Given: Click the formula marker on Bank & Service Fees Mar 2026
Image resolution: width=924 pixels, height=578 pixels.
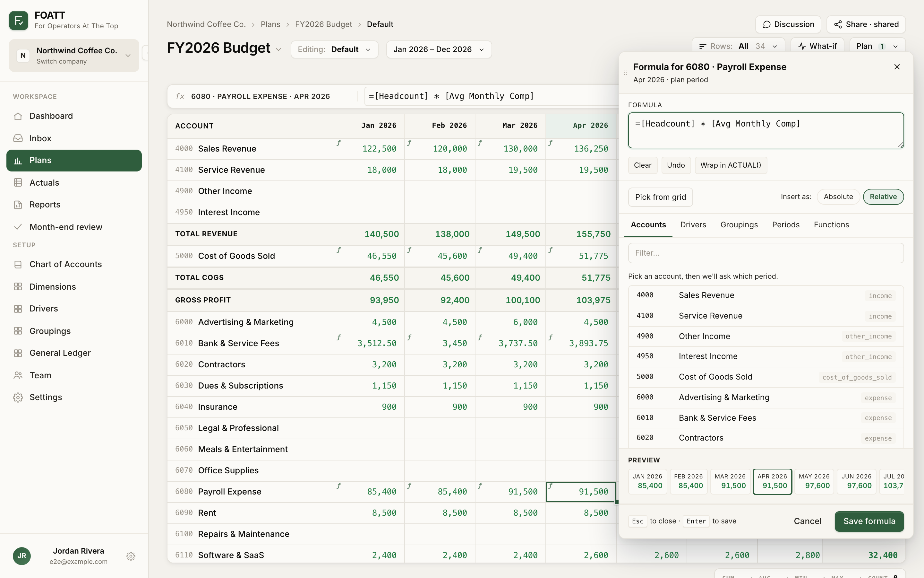Looking at the screenshot, I should point(480,337).
